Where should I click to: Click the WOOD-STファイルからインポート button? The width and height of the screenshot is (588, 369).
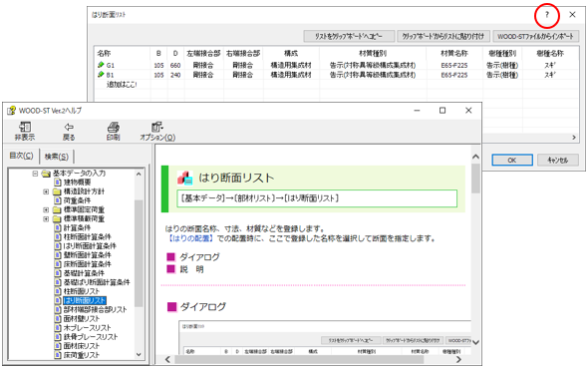click(535, 36)
